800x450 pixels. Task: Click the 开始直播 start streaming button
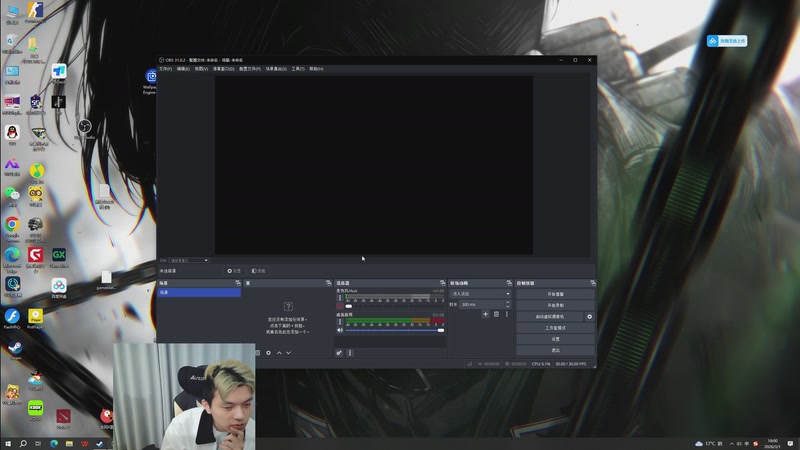click(x=555, y=294)
